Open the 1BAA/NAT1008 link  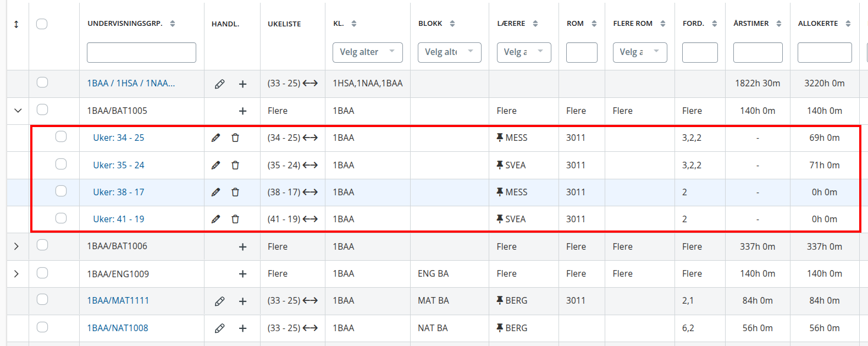[x=118, y=328]
